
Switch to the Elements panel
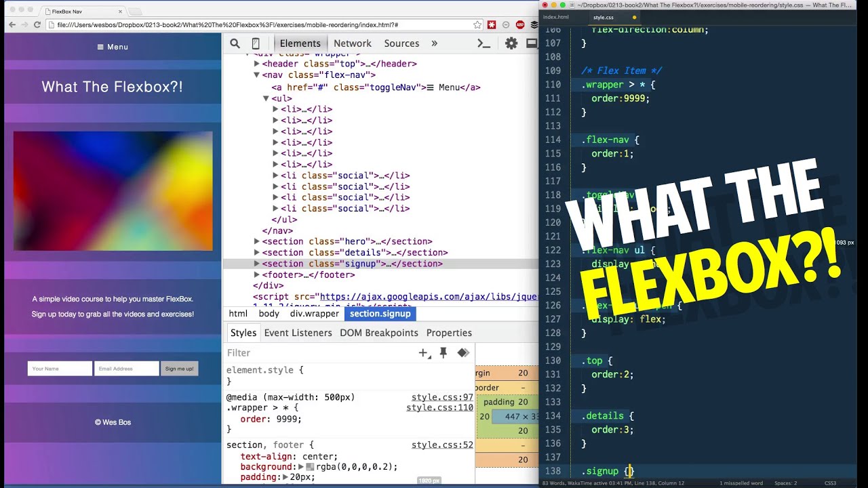point(300,43)
